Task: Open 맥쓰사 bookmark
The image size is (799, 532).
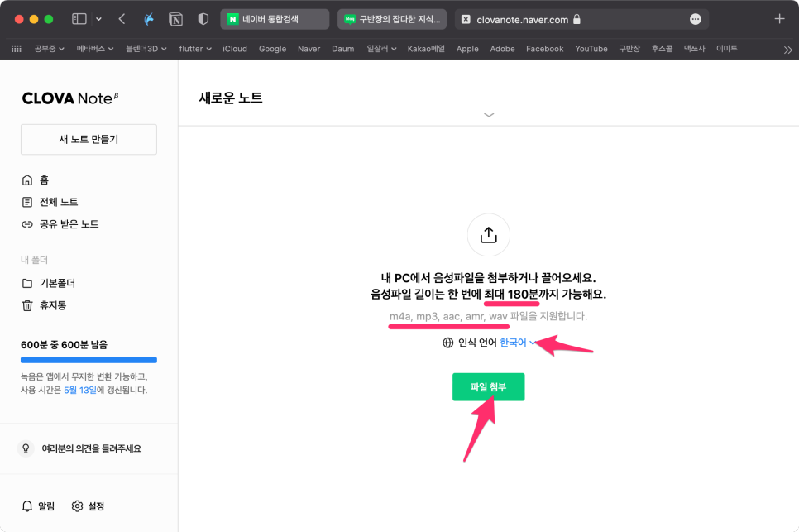Action: tap(695, 49)
